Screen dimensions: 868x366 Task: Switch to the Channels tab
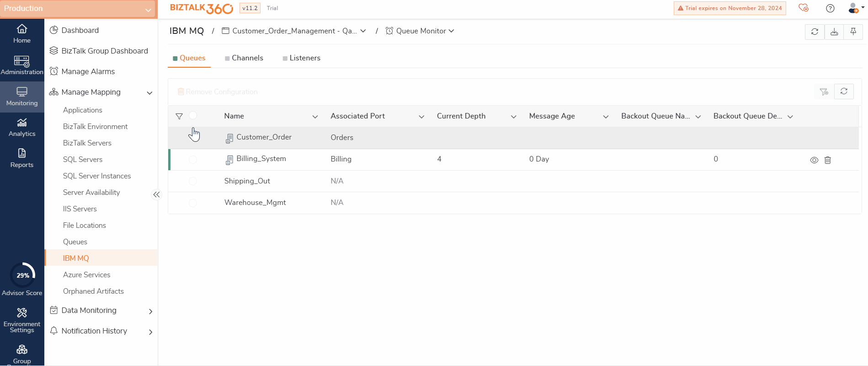pyautogui.click(x=244, y=58)
